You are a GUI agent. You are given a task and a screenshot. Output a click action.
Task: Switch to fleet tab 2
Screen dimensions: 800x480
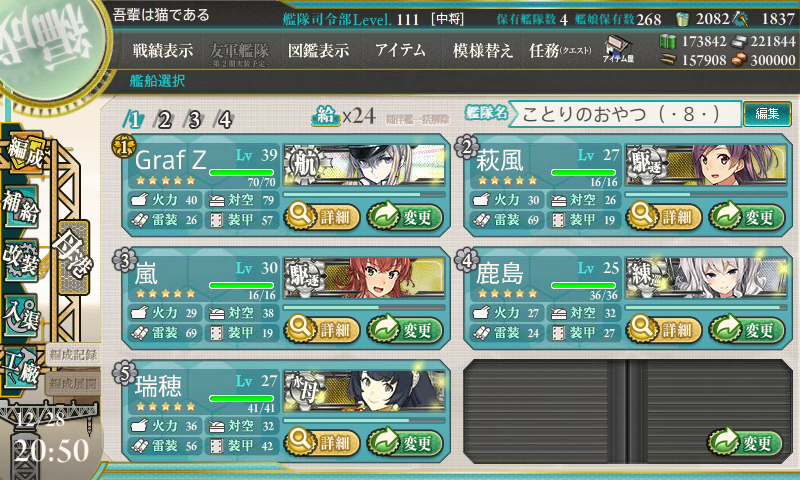[163, 120]
